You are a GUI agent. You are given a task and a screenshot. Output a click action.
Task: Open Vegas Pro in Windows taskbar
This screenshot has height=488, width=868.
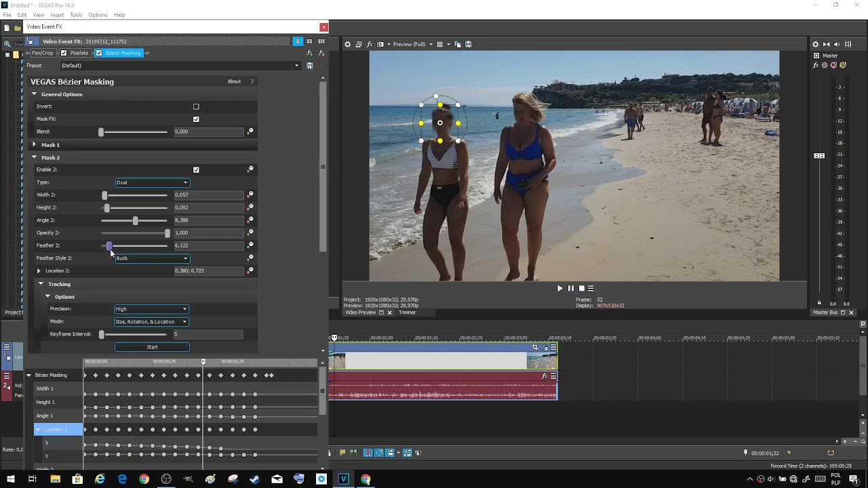tap(344, 479)
